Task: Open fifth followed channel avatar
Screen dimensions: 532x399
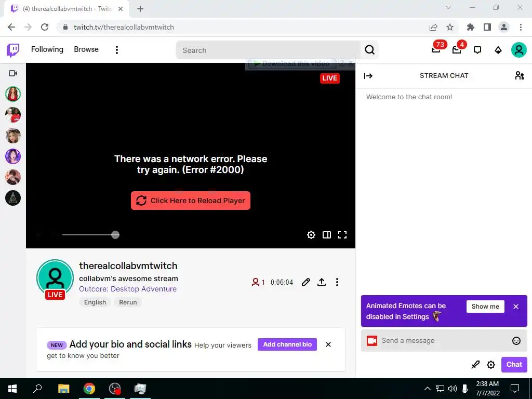Action: coord(13,177)
